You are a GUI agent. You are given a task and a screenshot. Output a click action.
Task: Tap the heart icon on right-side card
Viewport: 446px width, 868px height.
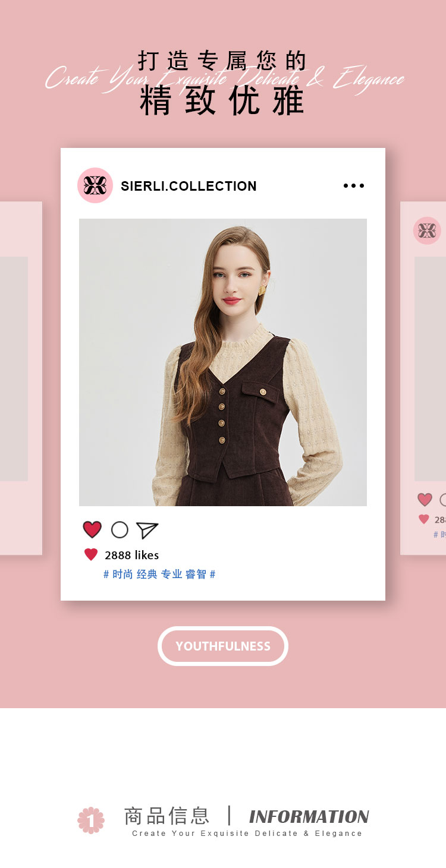pos(425,500)
